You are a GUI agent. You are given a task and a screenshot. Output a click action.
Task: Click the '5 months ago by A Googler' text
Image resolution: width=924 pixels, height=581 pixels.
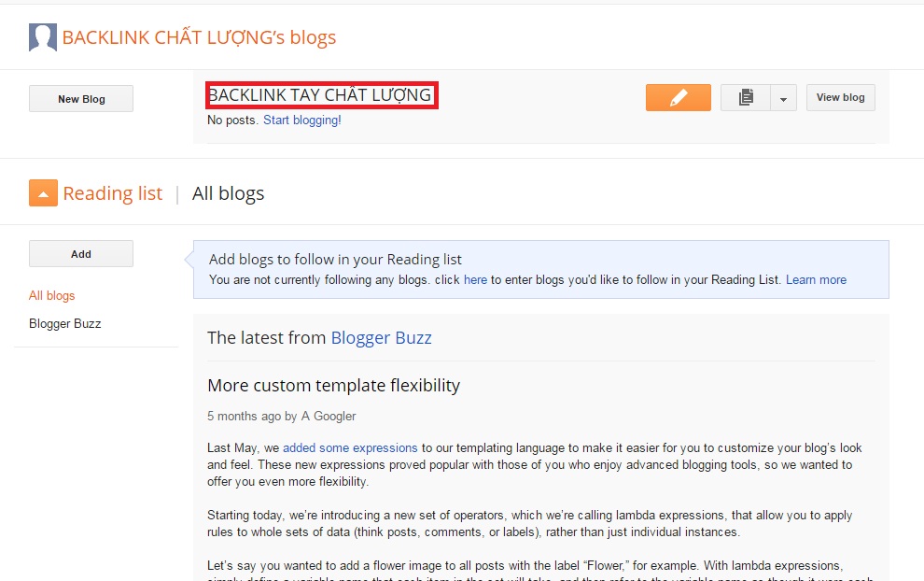(282, 417)
